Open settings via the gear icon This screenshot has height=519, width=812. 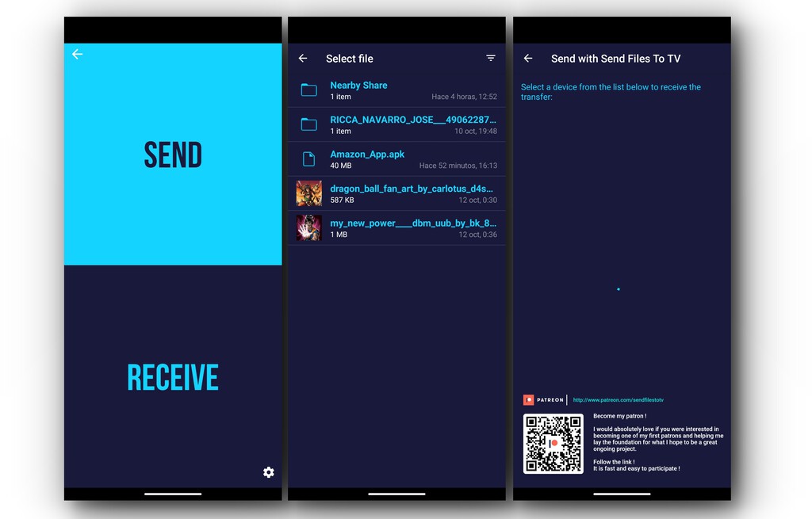tap(268, 472)
